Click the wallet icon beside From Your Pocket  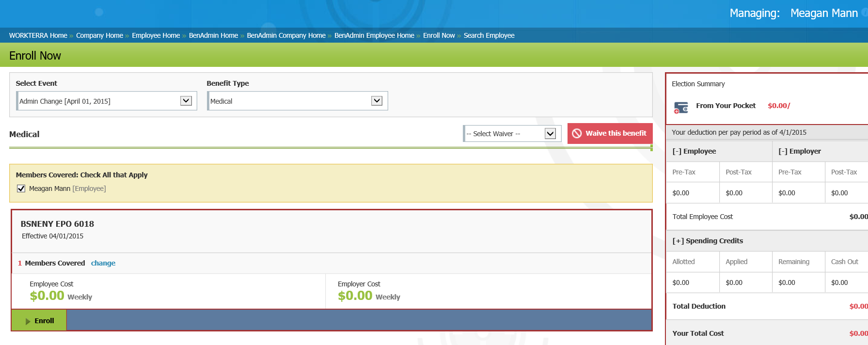pyautogui.click(x=681, y=107)
